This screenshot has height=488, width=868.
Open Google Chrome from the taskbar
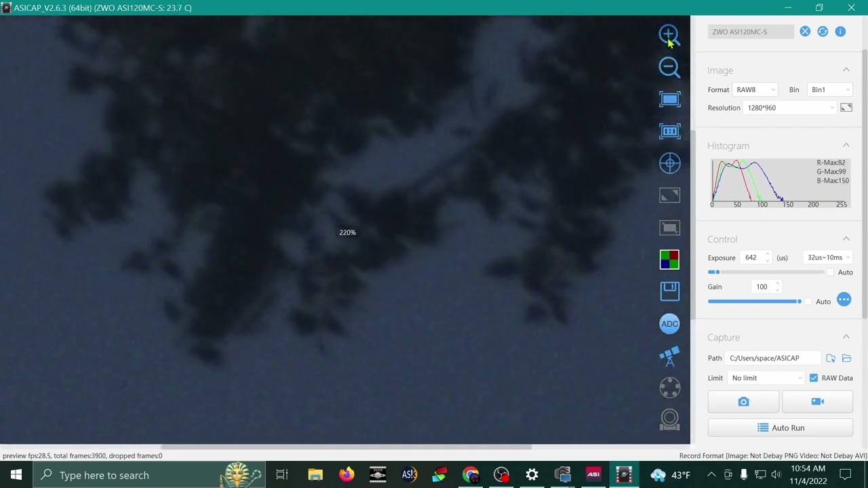[471, 475]
